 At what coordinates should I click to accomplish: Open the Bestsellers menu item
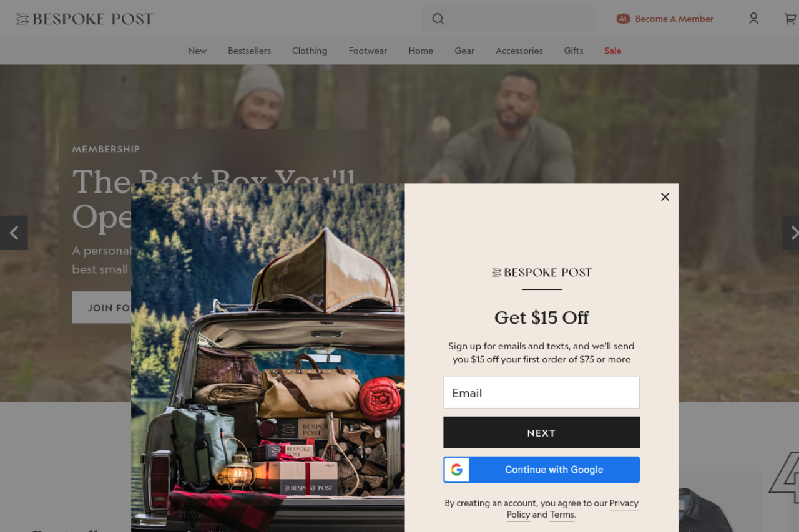point(250,51)
